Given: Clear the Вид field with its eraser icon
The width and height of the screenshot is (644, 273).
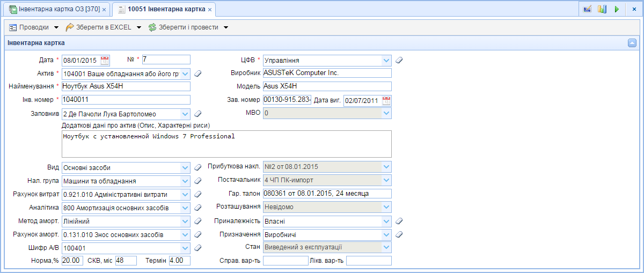Looking at the screenshot, I should (197, 167).
